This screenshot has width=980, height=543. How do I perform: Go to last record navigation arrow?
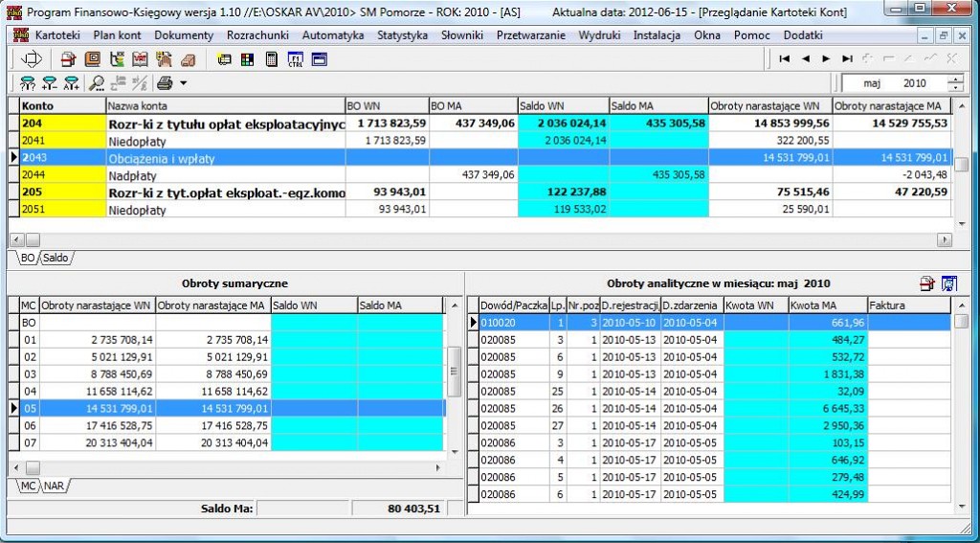point(847,58)
